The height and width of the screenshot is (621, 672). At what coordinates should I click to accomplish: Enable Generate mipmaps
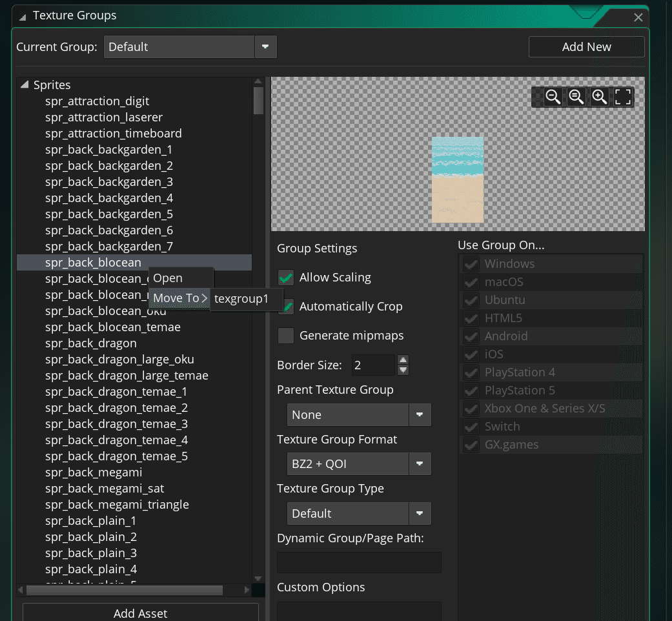coord(285,336)
